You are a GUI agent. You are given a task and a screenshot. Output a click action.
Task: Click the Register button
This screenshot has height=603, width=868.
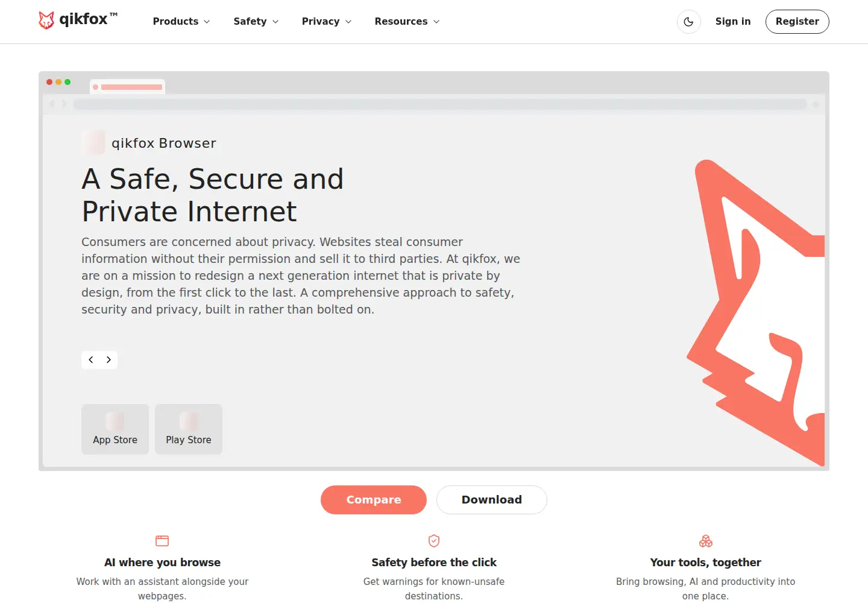797,22
